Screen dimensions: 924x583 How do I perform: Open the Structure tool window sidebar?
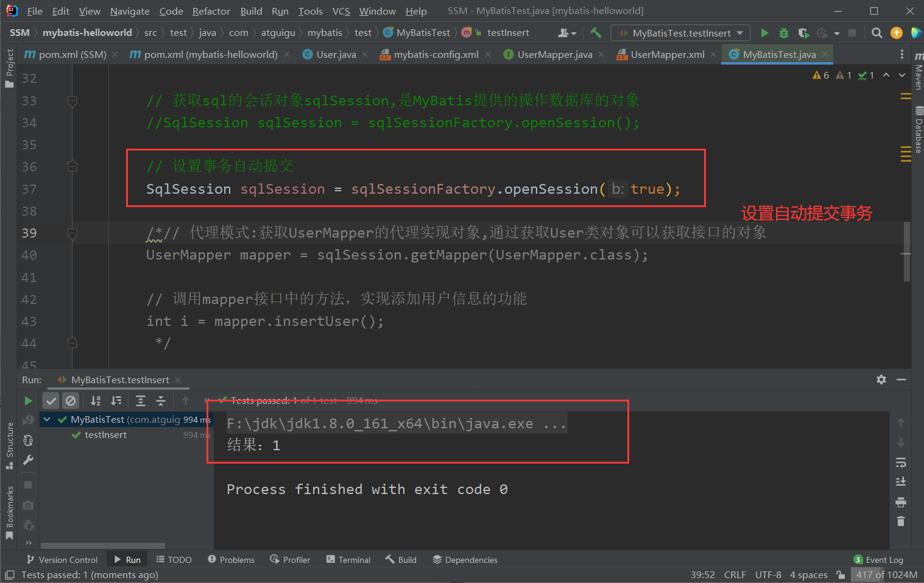point(9,445)
